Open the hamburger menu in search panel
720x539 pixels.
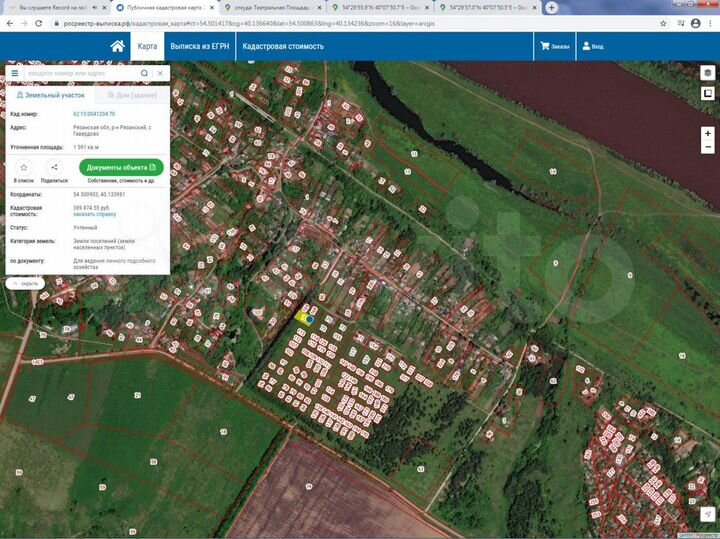point(15,73)
